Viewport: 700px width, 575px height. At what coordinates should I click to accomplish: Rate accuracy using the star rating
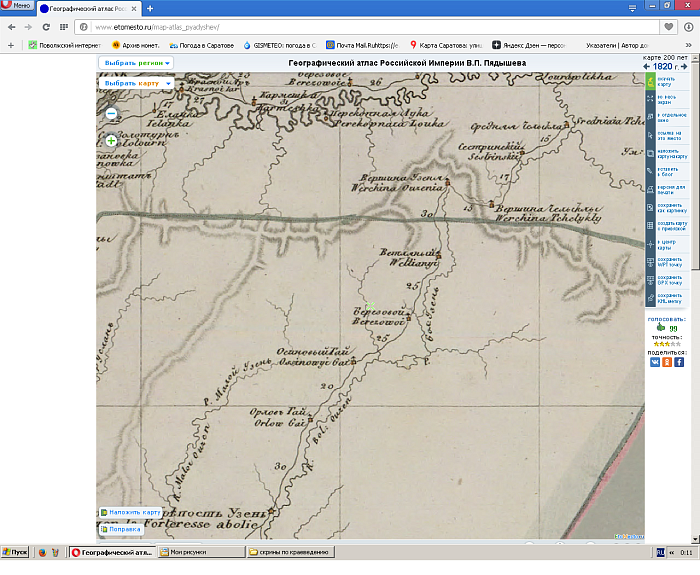point(667,344)
